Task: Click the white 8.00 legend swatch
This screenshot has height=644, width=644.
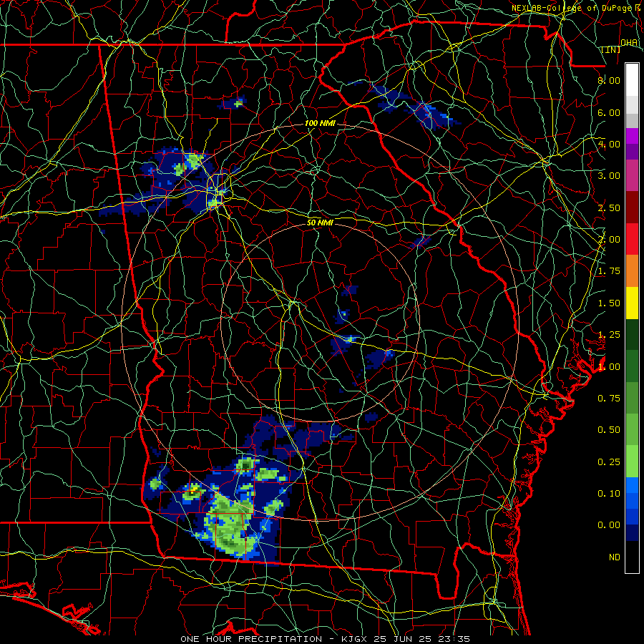Action: click(x=632, y=80)
